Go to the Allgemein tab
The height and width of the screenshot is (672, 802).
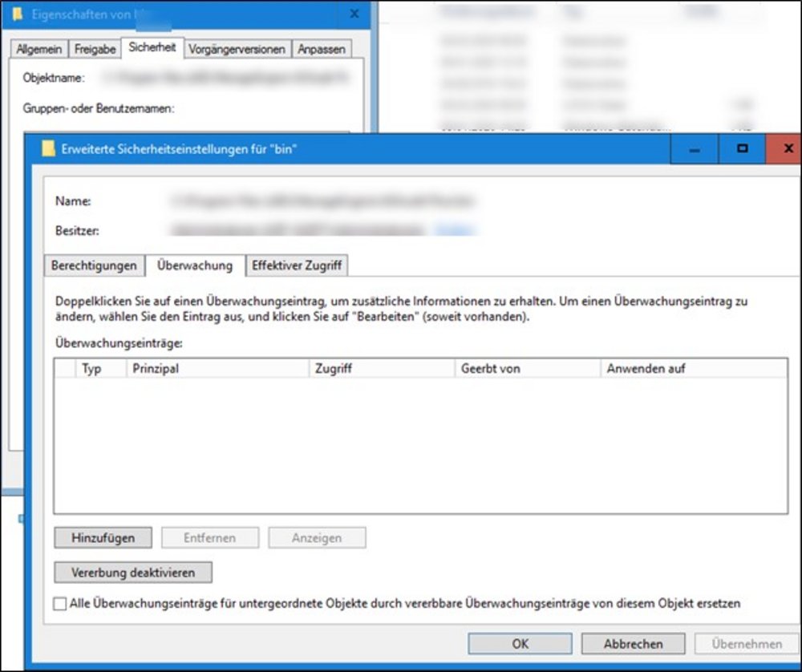point(39,50)
